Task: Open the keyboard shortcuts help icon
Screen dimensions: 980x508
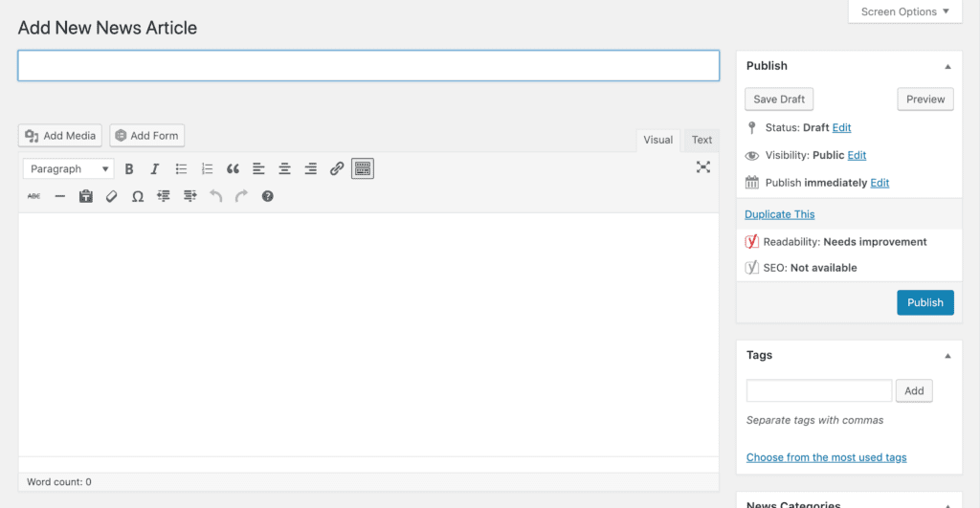Action: pyautogui.click(x=267, y=196)
